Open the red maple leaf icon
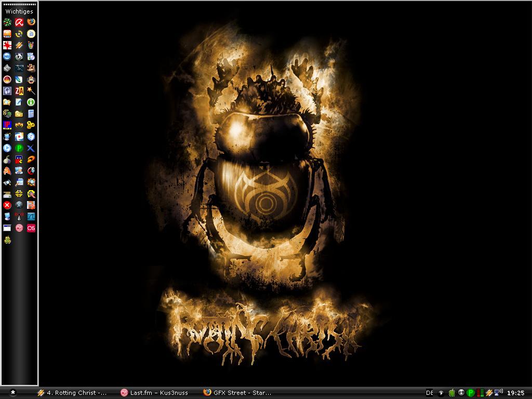 (7, 45)
